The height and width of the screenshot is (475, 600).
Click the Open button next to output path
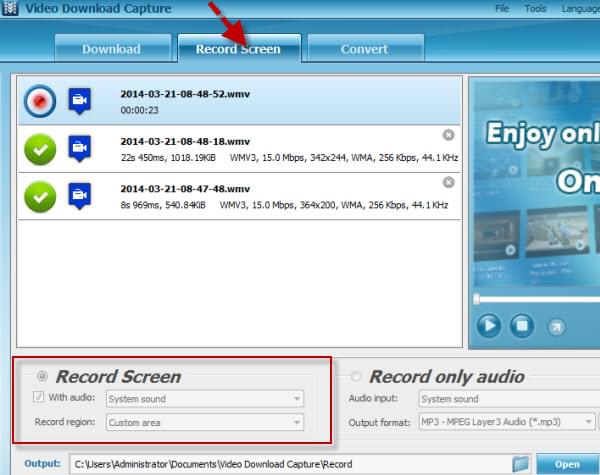pyautogui.click(x=567, y=464)
